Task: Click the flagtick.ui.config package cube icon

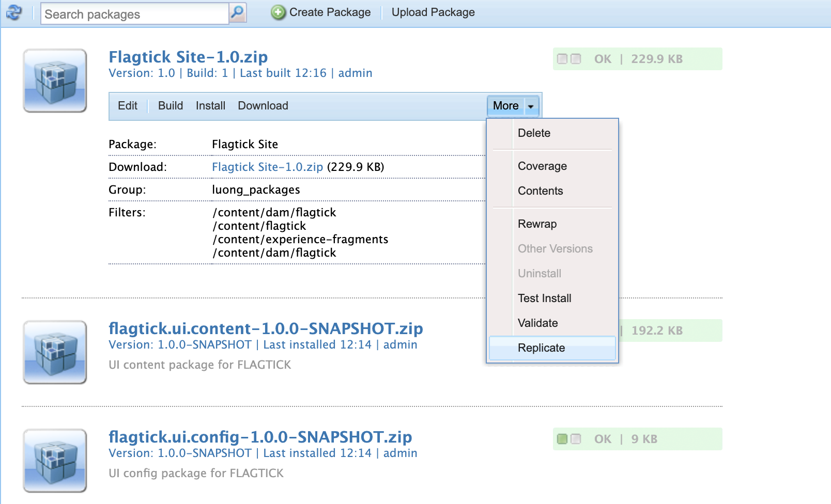Action: [x=55, y=461]
